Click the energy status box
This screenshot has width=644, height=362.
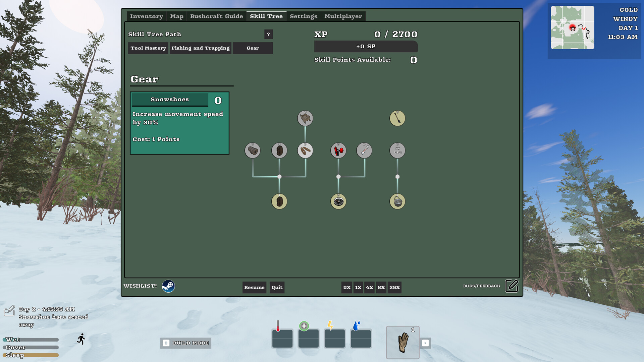[x=334, y=339]
